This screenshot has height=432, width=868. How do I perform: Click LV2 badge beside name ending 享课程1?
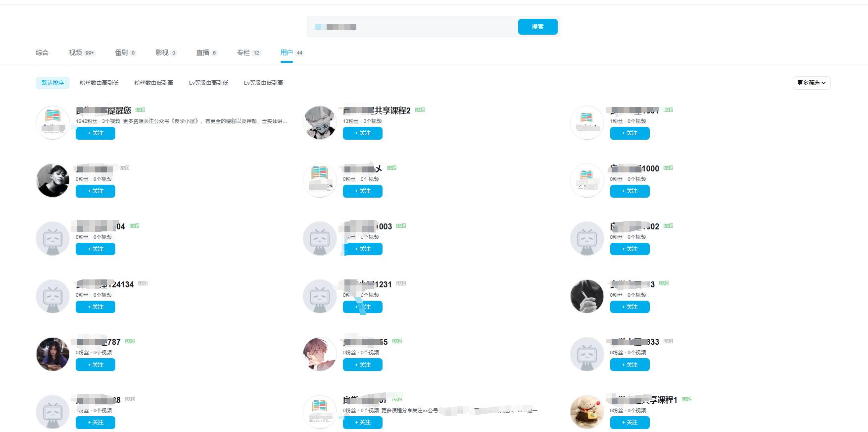[686, 399]
